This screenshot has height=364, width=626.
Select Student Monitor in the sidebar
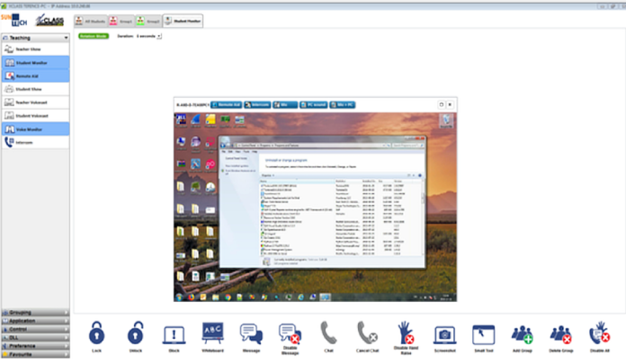pyautogui.click(x=36, y=63)
